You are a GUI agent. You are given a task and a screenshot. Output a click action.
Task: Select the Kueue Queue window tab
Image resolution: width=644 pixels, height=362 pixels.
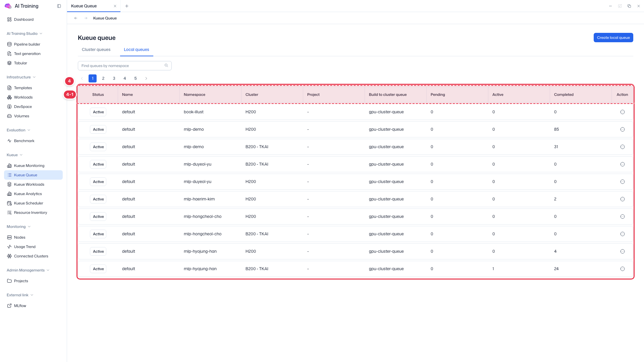click(94, 6)
